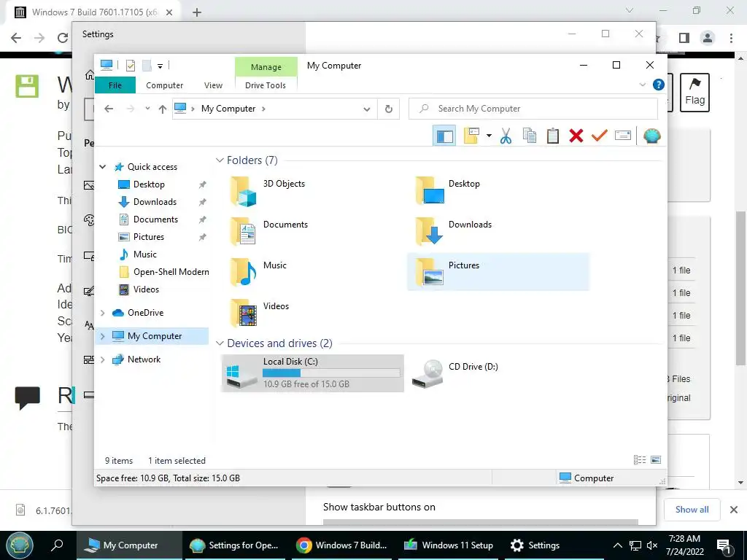Viewport: 747px width, 560px height.
Task: Open the address bar history dropdown
Action: pos(367,109)
